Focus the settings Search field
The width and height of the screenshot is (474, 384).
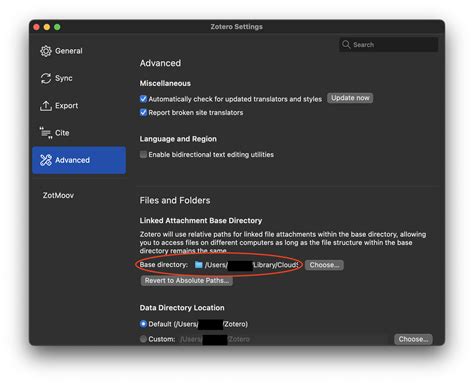coord(389,44)
